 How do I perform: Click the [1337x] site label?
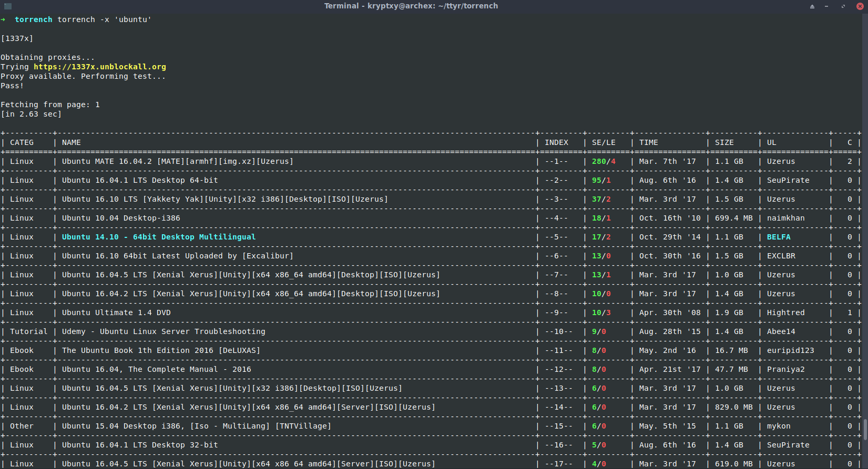click(x=17, y=38)
